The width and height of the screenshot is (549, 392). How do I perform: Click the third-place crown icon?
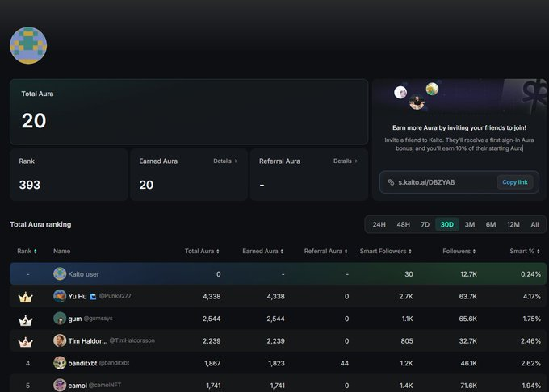coord(25,342)
